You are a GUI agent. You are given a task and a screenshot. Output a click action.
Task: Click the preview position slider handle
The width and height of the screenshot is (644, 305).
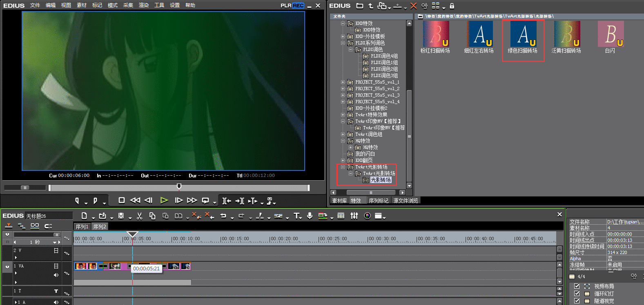pos(179,186)
